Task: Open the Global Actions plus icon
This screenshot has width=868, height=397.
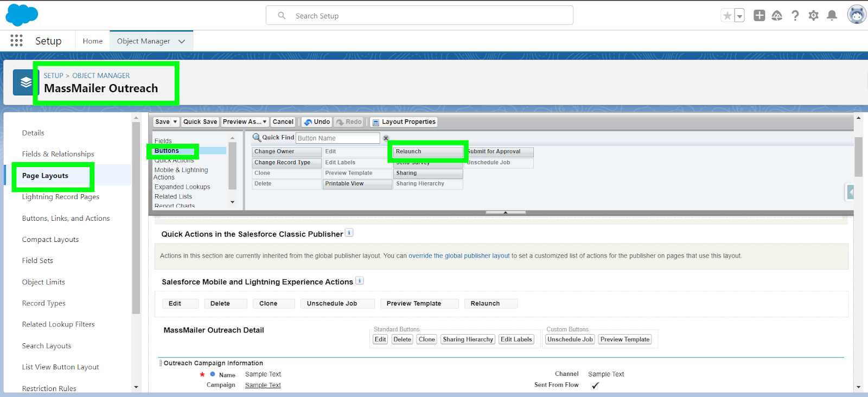Action: (x=759, y=16)
